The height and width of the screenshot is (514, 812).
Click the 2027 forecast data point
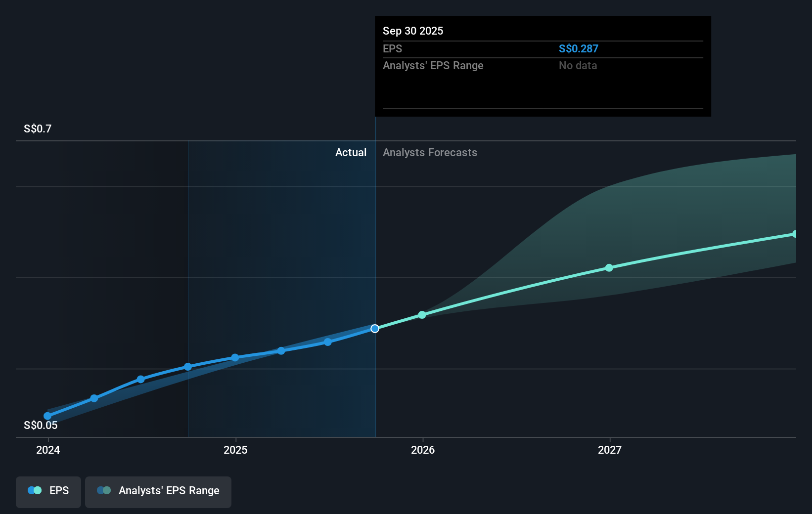pyautogui.click(x=609, y=267)
